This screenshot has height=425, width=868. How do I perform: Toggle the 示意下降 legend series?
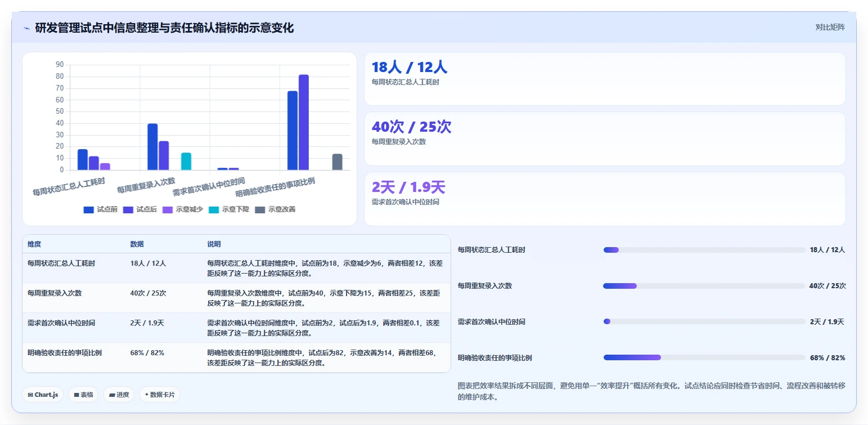coord(228,209)
